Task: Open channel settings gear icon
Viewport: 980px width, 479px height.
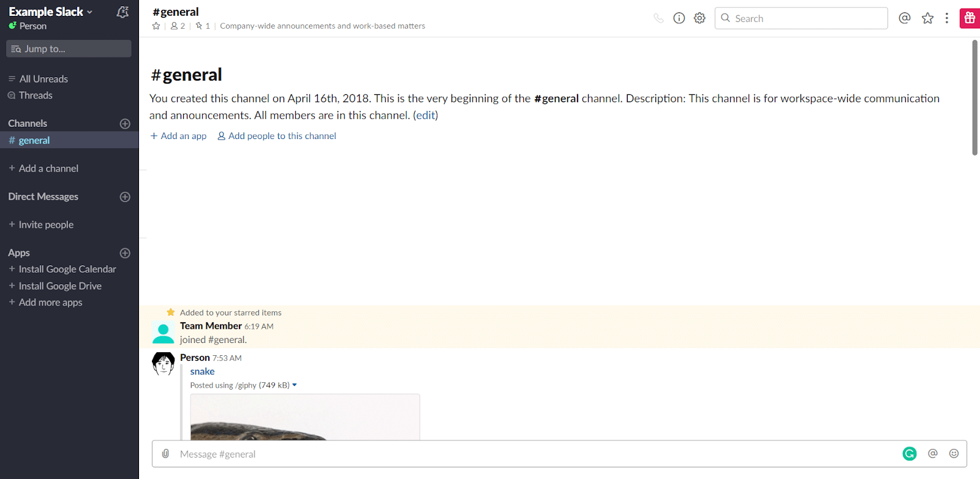Action: coord(699,18)
